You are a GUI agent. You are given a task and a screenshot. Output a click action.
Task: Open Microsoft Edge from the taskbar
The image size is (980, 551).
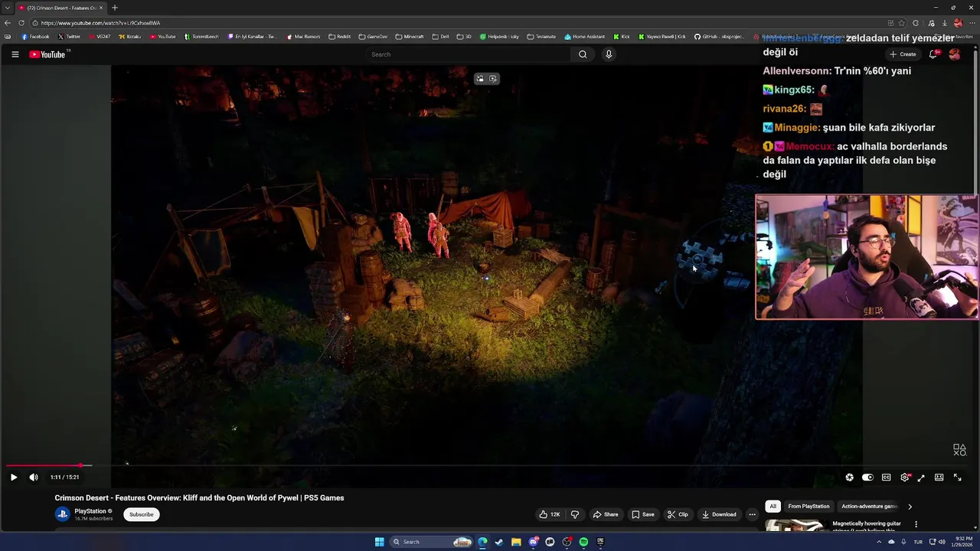pyautogui.click(x=482, y=542)
